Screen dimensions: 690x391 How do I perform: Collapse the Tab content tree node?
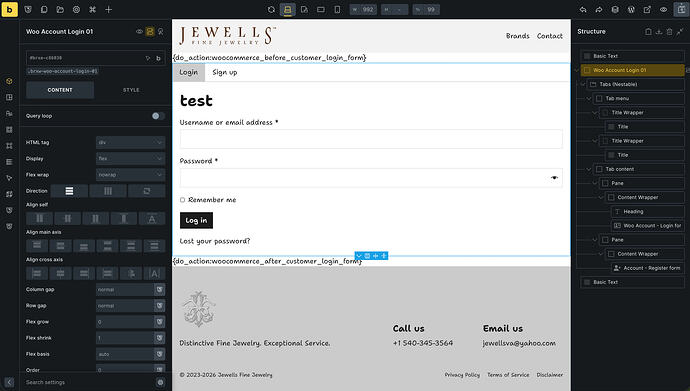(589, 169)
